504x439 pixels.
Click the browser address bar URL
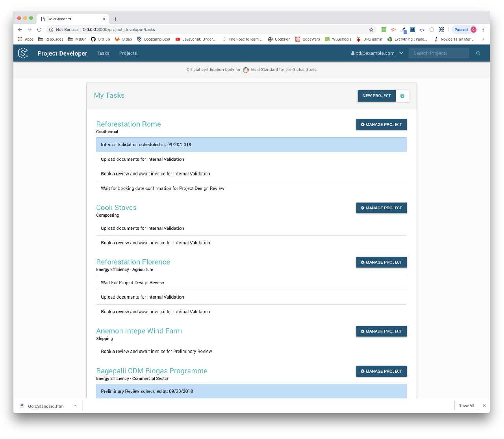(x=119, y=30)
